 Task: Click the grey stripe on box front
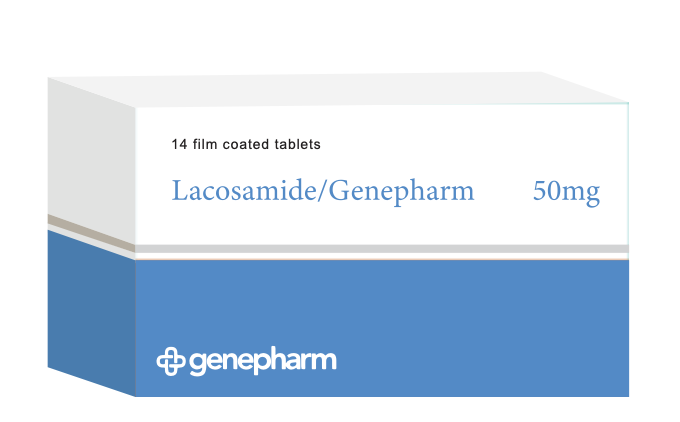click(x=380, y=249)
